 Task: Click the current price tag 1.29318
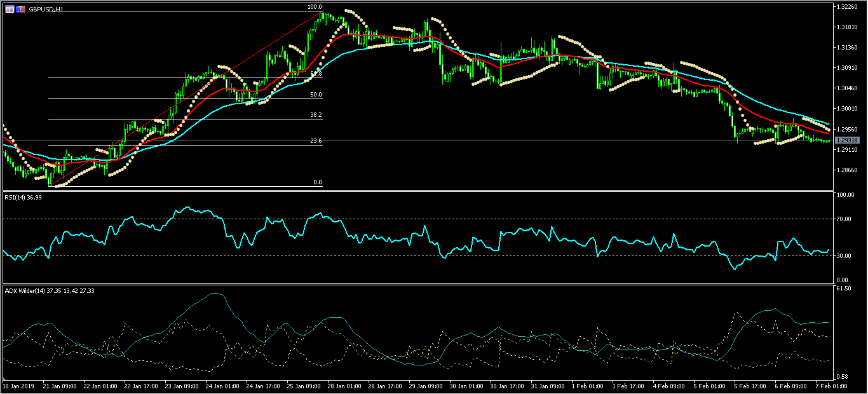click(x=848, y=140)
